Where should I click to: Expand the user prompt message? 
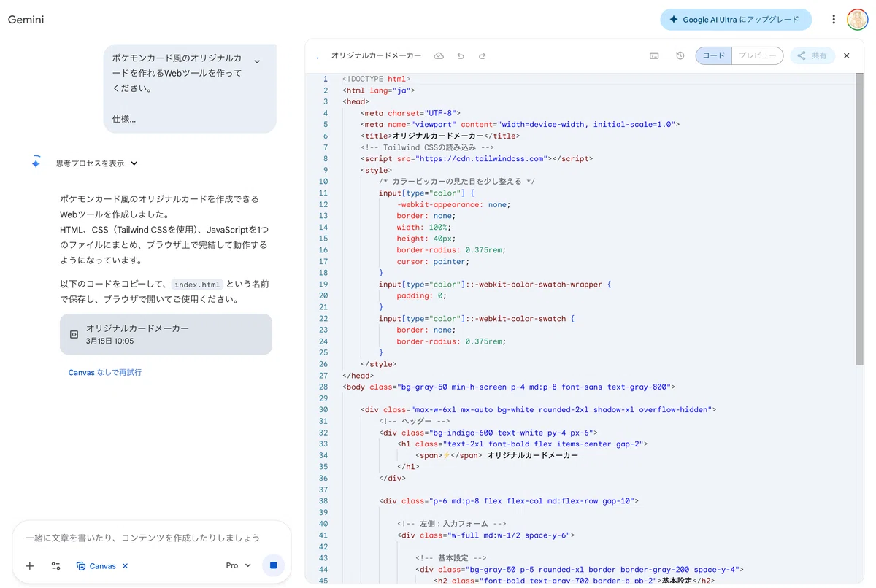257,62
